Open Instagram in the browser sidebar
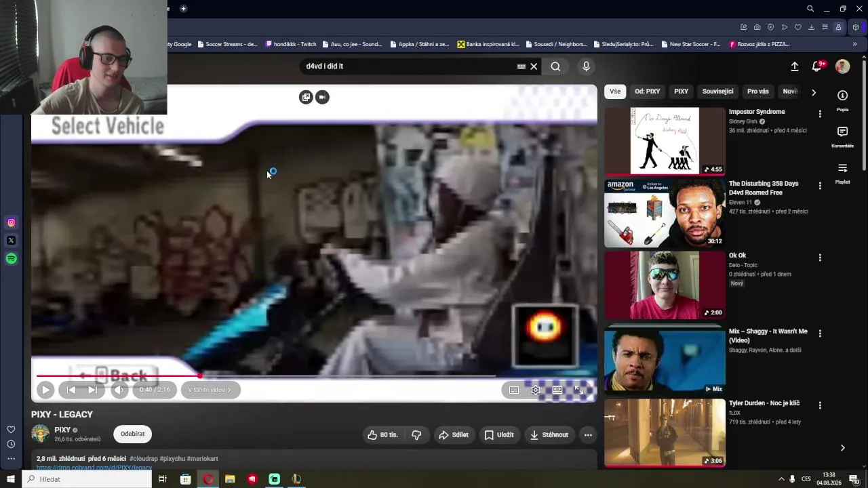The height and width of the screenshot is (488, 868). (11, 222)
